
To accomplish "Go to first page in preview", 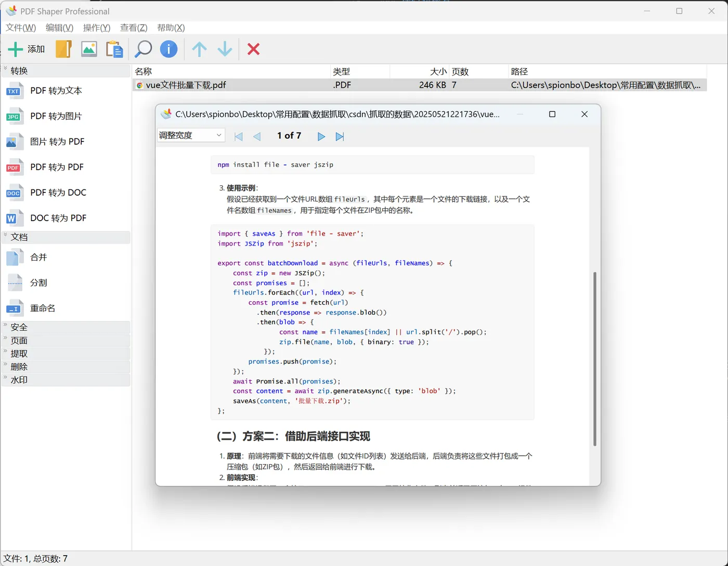I will pyautogui.click(x=239, y=136).
